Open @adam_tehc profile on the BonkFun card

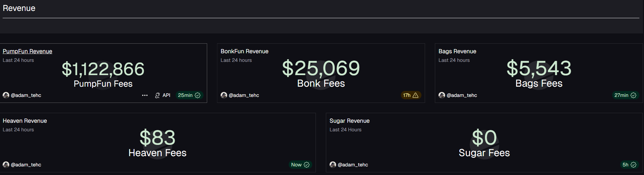pos(244,95)
